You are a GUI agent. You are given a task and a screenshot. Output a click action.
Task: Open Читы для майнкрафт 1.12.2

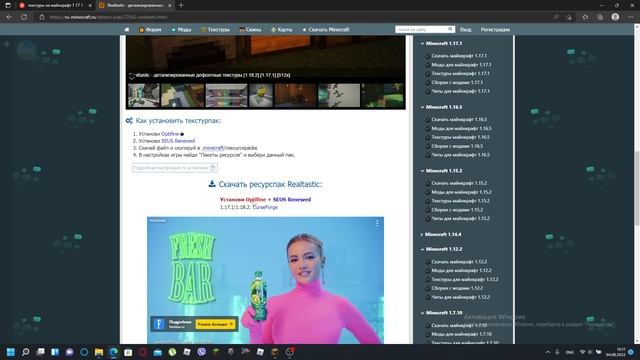point(460,297)
